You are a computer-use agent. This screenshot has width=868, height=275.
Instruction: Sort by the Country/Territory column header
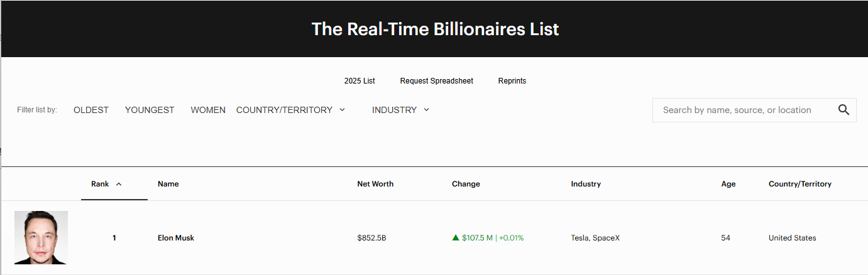(x=799, y=184)
